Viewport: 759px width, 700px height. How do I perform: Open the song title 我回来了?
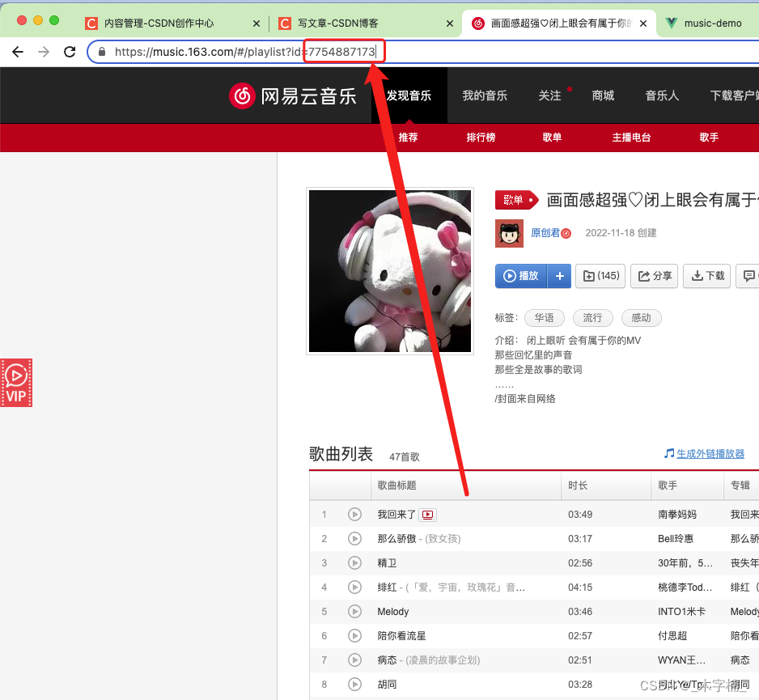click(x=396, y=515)
